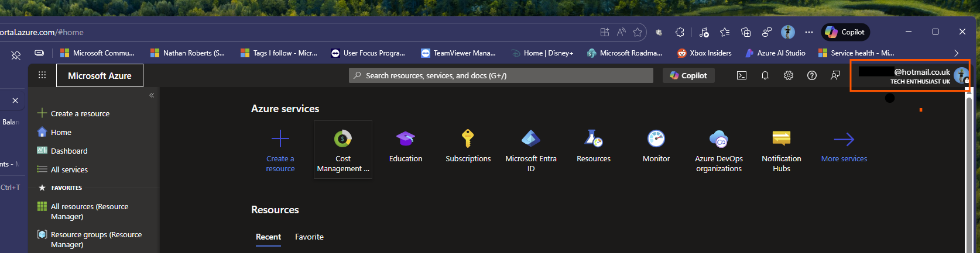Viewport: 980px width, 253px height.
Task: Click the Edge media control music icon
Action: tap(704, 32)
